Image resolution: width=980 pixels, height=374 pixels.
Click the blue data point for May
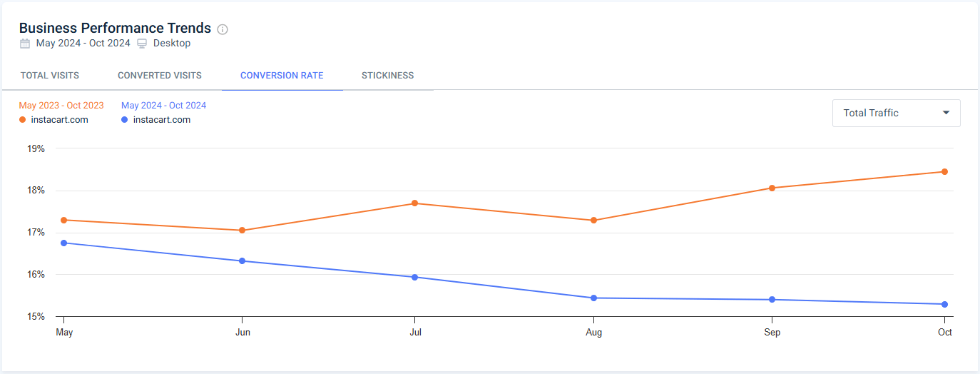coord(64,243)
